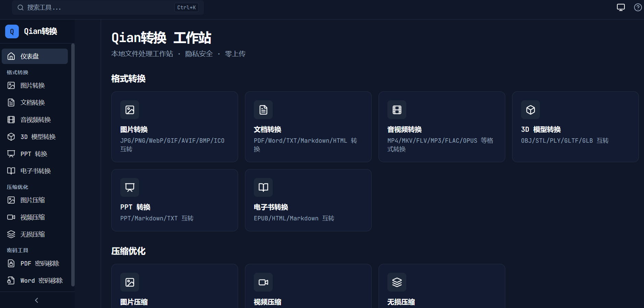Click the Ctrl+K shortcut badge
The image size is (644, 308).
pyautogui.click(x=186, y=8)
